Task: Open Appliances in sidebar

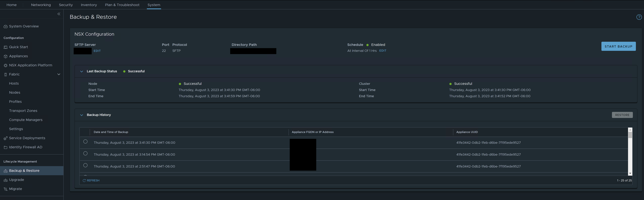Action: [18, 56]
